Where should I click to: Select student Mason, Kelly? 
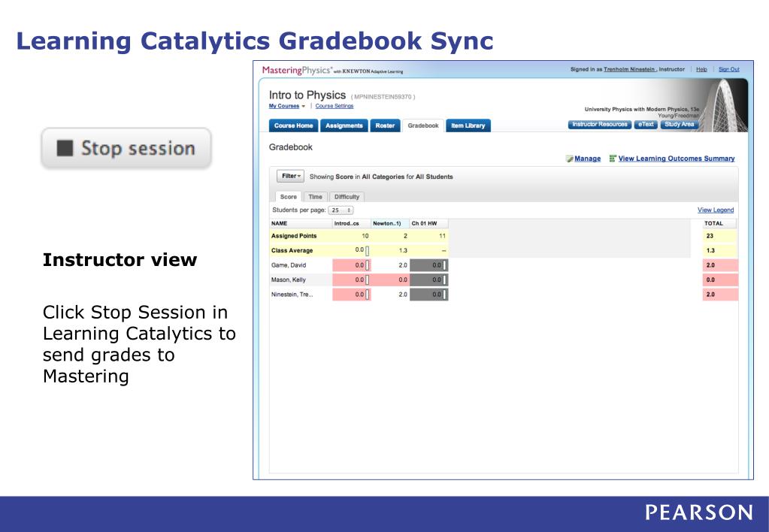(x=289, y=280)
